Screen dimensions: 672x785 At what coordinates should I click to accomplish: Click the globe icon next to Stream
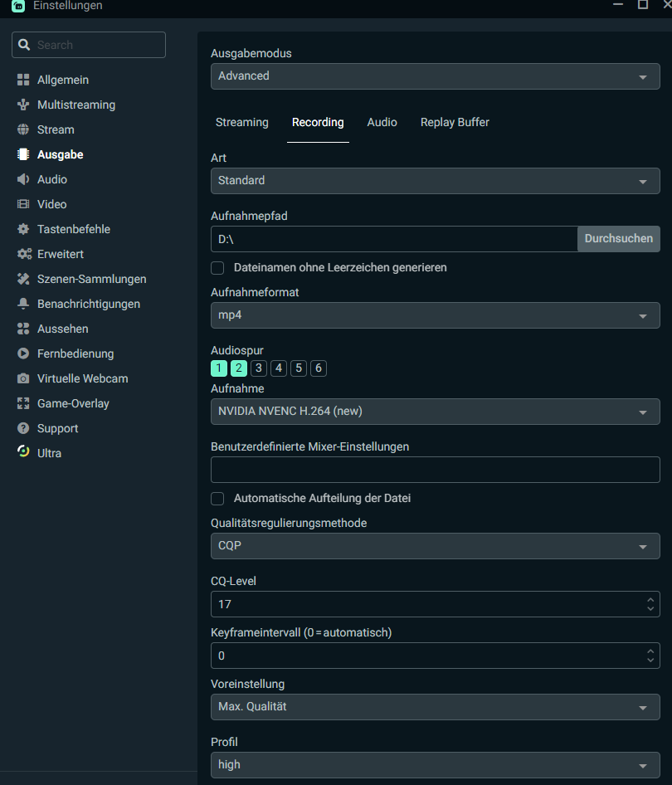click(x=23, y=129)
